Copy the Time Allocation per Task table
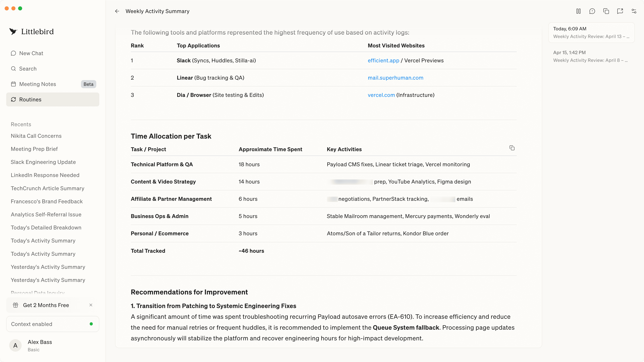Viewport: 644px width, 362px height. [x=512, y=148]
